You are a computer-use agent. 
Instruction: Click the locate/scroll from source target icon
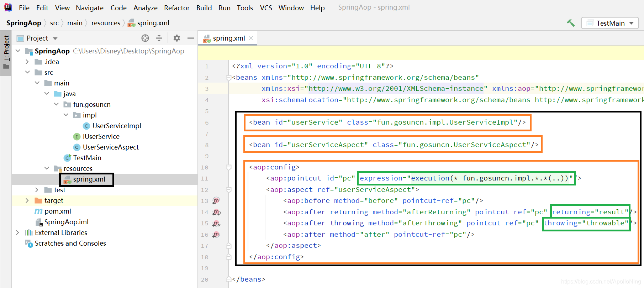point(145,38)
